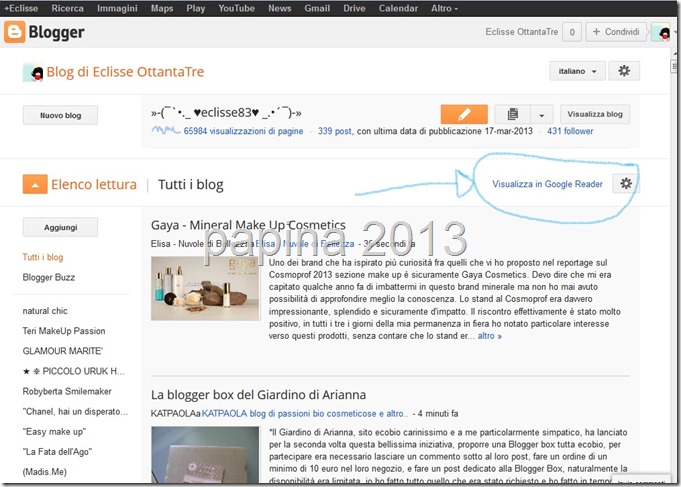This screenshot has height=487, width=681.
Task: Click the page views graph icon
Action: click(165, 130)
